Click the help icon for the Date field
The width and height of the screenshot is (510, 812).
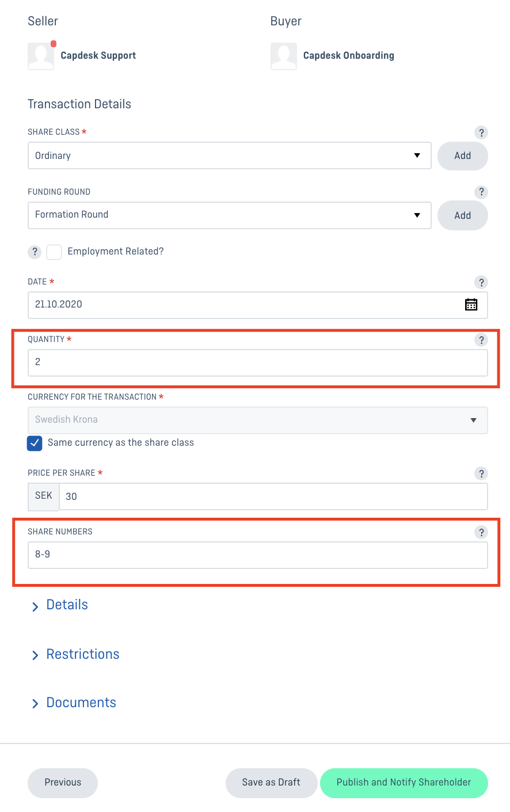pos(481,282)
